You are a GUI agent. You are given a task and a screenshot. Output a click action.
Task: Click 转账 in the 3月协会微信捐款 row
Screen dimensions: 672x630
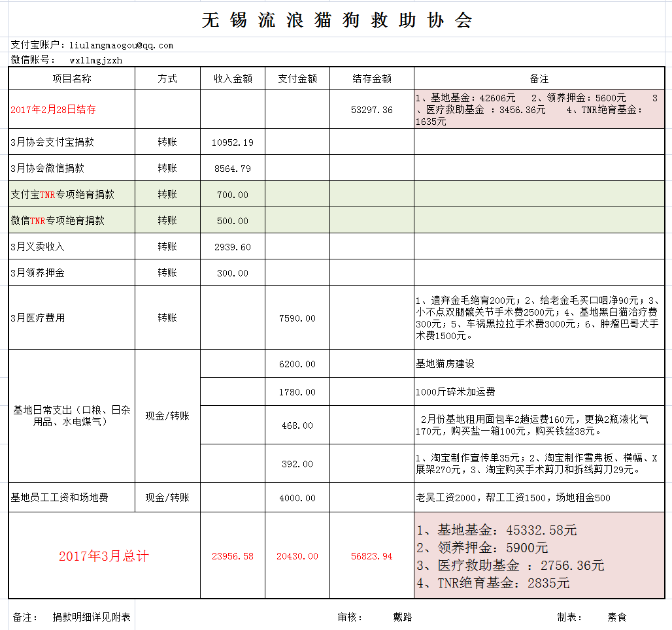click(x=167, y=168)
